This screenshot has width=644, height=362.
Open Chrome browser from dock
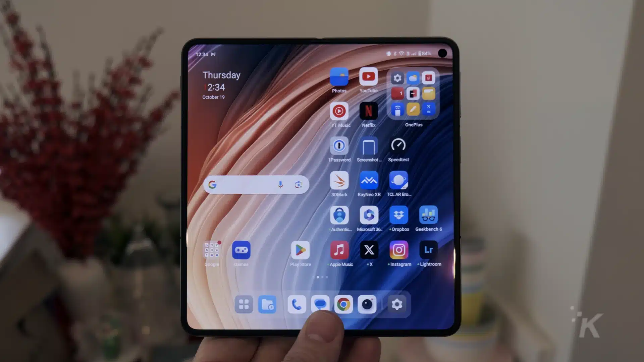pos(344,304)
